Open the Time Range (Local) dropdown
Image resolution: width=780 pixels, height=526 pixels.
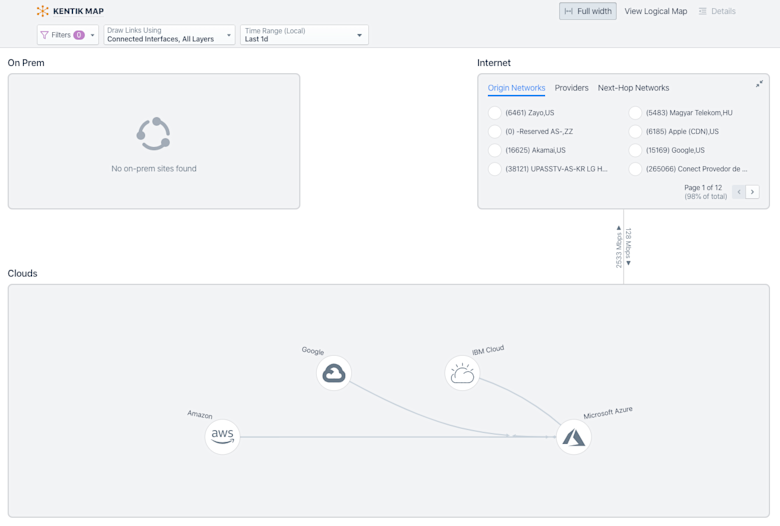click(x=304, y=35)
